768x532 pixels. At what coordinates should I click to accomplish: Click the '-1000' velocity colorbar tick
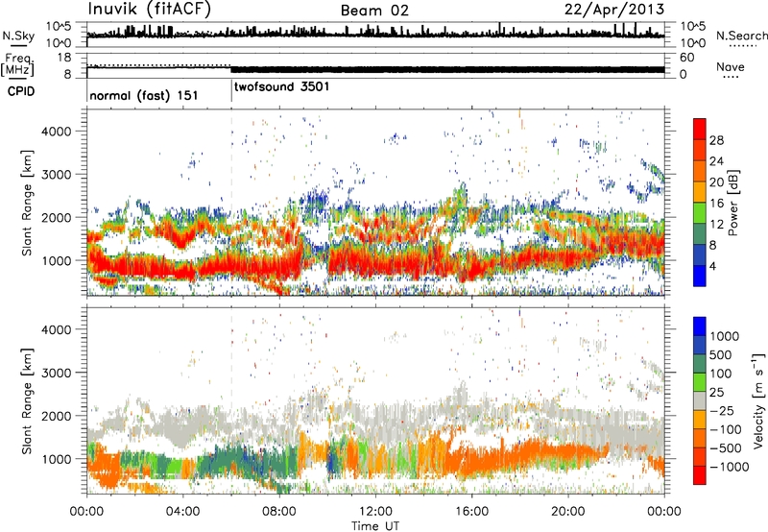(x=730, y=467)
